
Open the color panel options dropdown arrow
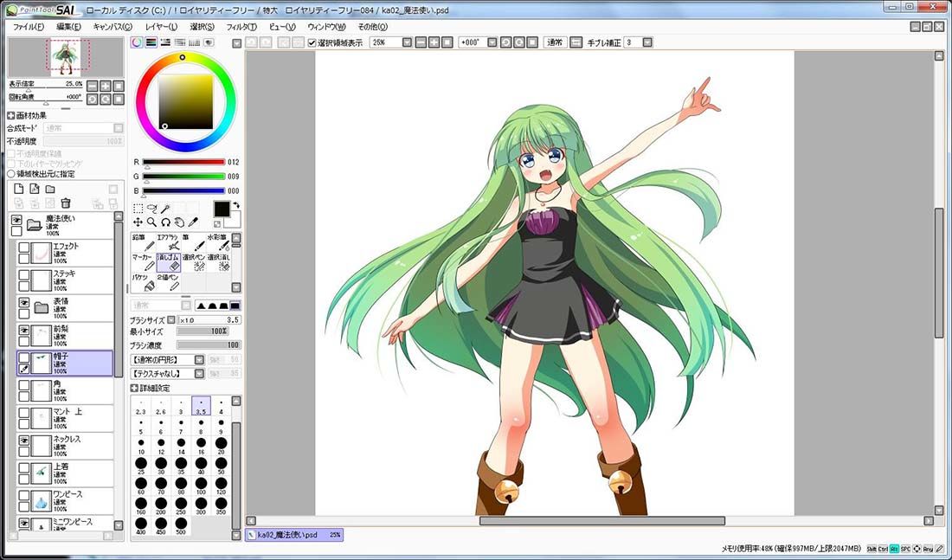(237, 43)
